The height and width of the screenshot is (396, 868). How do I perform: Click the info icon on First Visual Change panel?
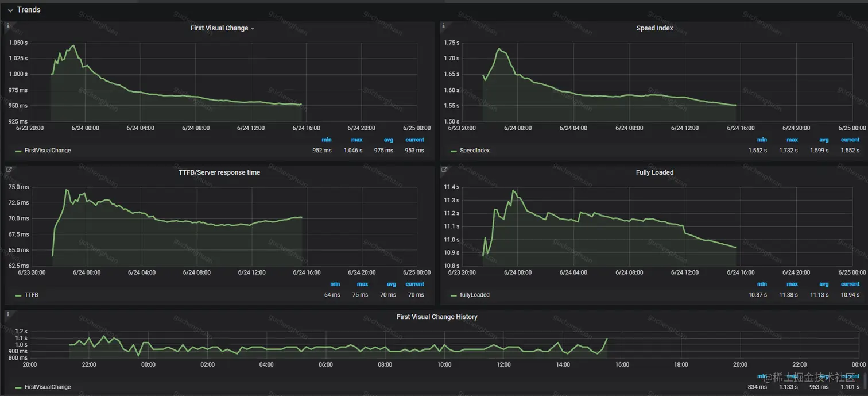(x=8, y=25)
